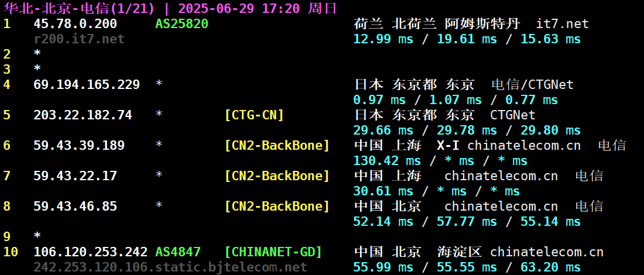Viewport: 644px width, 275px height.
Task: Select IP address 69.194.165.229
Action: [87, 85]
